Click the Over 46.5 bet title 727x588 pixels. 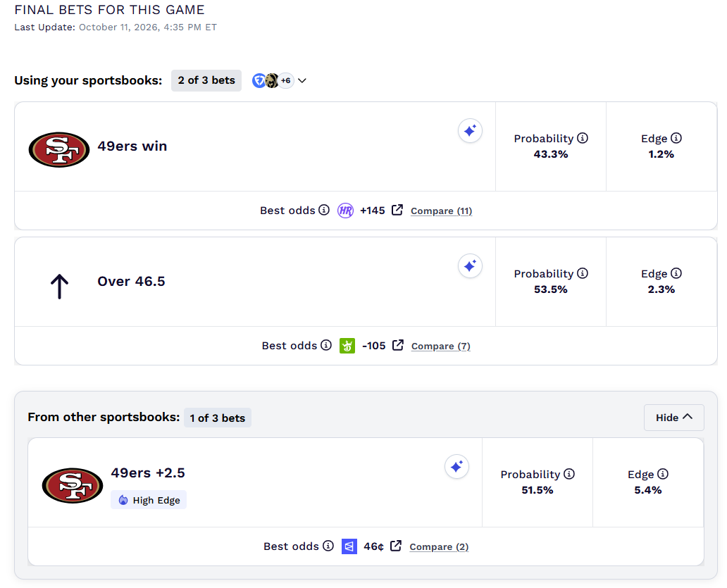click(131, 281)
